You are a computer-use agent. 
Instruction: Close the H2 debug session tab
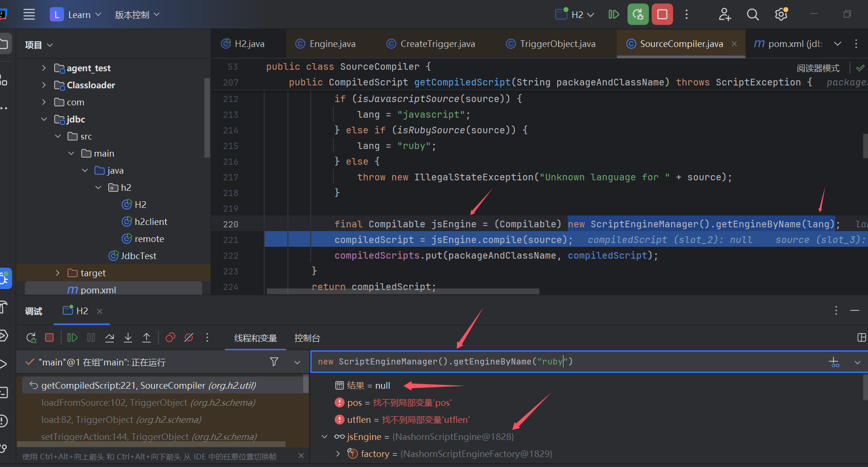(x=100, y=311)
